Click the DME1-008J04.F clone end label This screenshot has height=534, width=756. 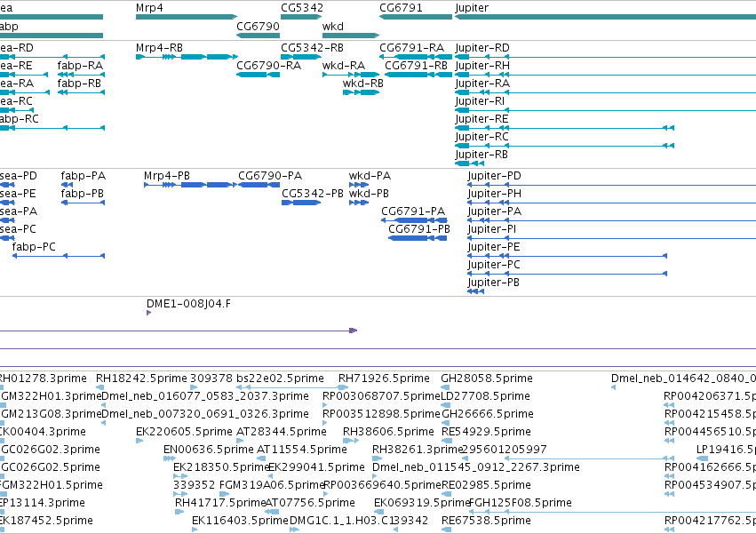point(188,304)
